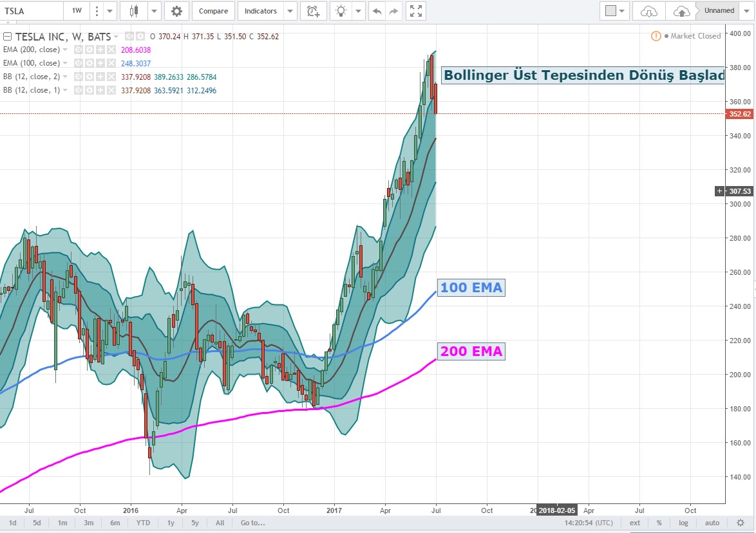Hide the TESLA INC main series

tap(129, 36)
